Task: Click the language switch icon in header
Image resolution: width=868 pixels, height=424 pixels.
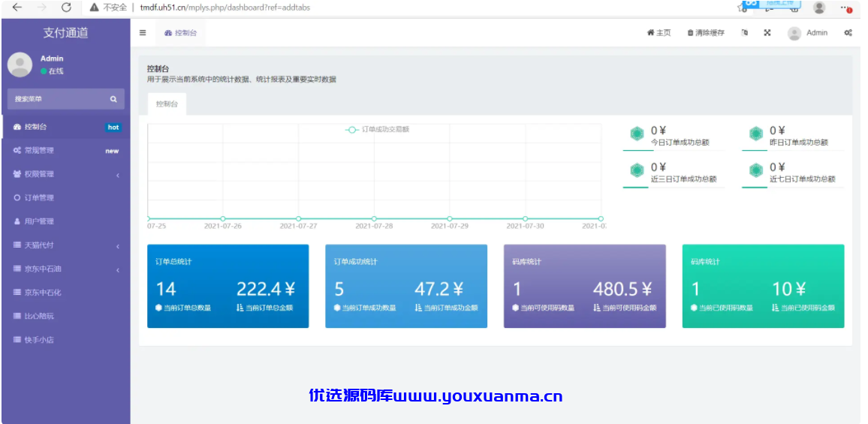Action: (x=745, y=33)
